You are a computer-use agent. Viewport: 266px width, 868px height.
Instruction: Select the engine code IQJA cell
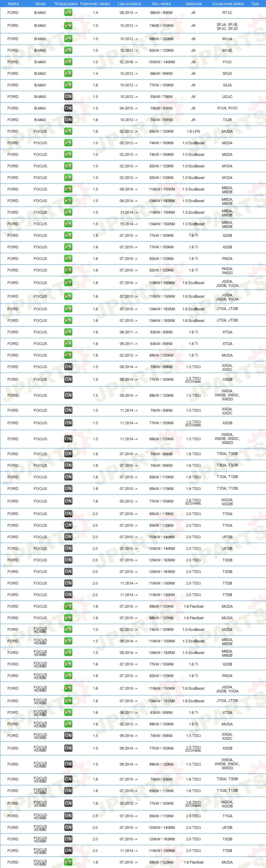[227, 85]
